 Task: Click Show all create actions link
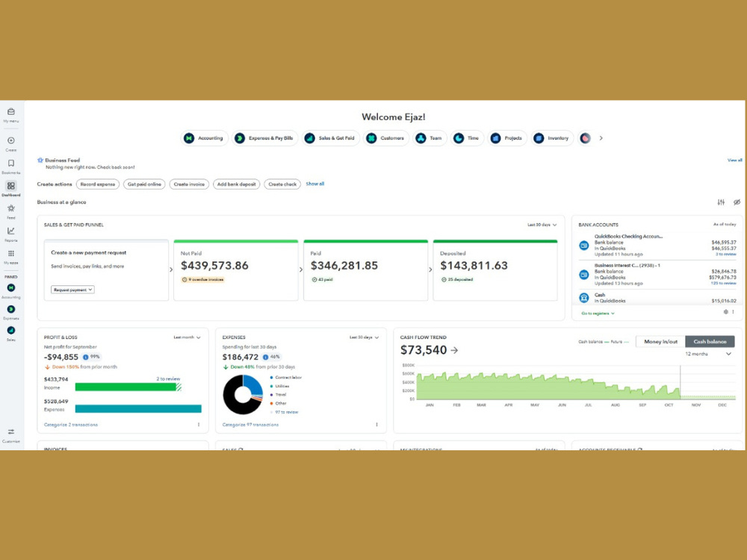[315, 184]
